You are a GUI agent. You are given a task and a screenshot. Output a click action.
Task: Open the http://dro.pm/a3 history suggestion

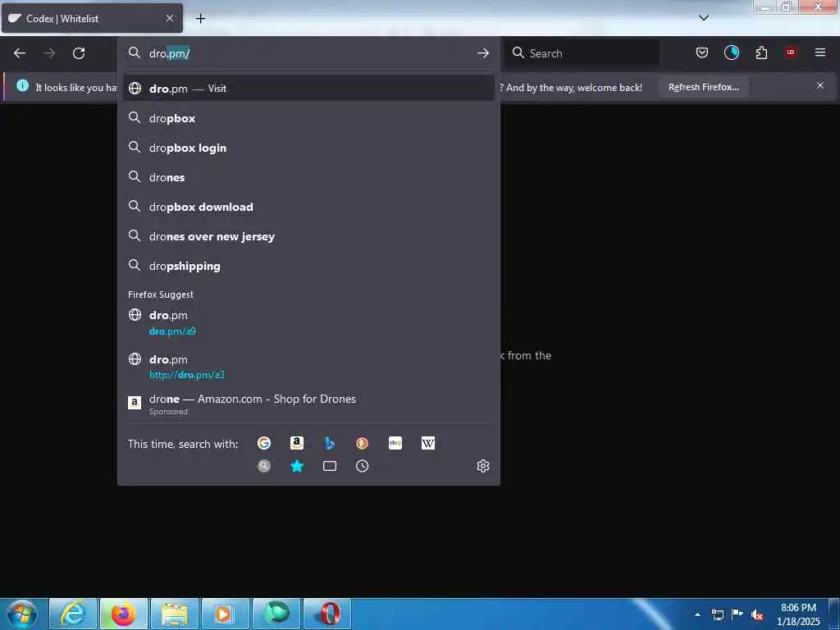click(308, 367)
